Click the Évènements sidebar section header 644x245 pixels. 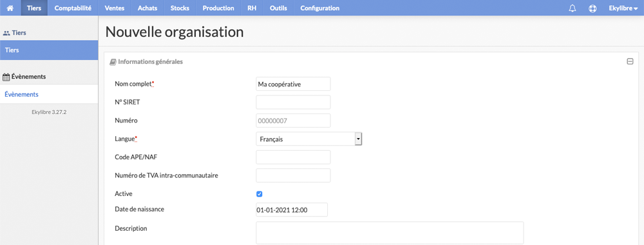(x=24, y=77)
